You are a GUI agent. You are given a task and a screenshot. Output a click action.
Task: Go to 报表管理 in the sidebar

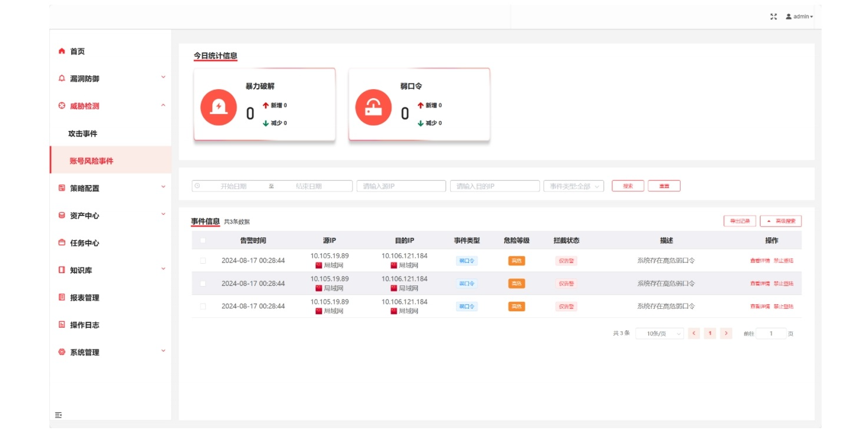coord(85,298)
